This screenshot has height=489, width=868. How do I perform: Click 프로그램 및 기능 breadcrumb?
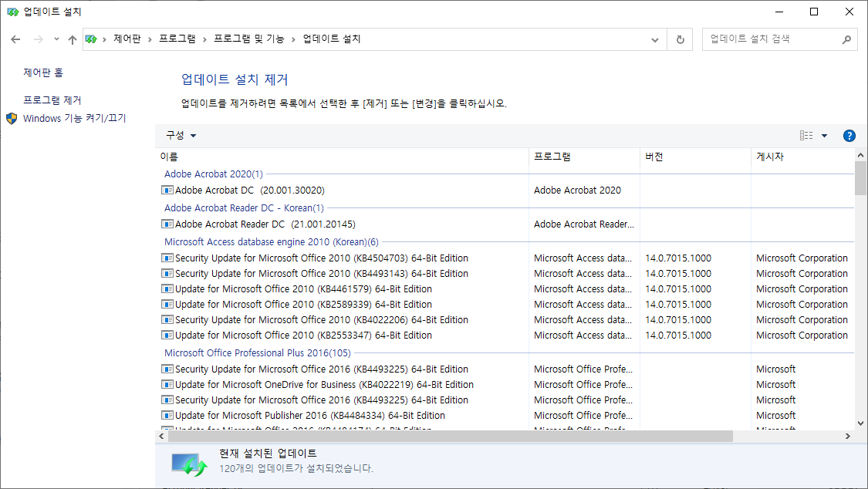pos(248,39)
